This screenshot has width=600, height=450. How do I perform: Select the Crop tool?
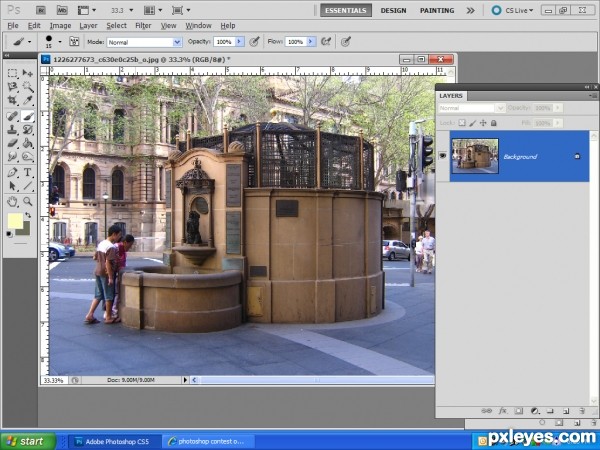click(12, 100)
